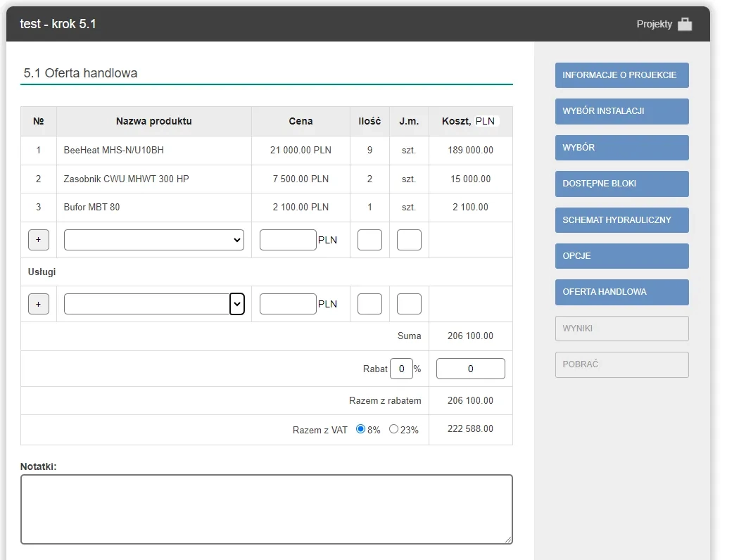Go to Wybór instalacji step
Image resolution: width=746 pixels, height=560 pixels.
pyautogui.click(x=621, y=111)
